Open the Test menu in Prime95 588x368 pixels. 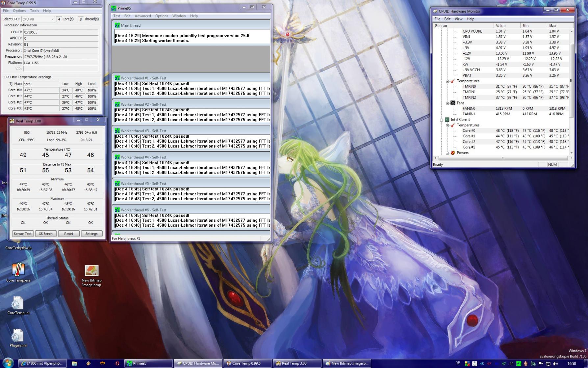click(117, 16)
